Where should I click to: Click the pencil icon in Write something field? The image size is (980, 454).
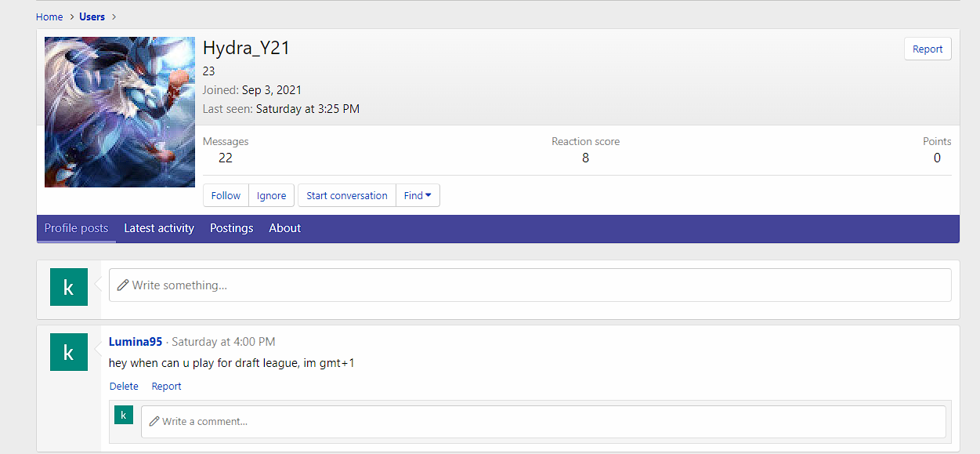coord(123,285)
